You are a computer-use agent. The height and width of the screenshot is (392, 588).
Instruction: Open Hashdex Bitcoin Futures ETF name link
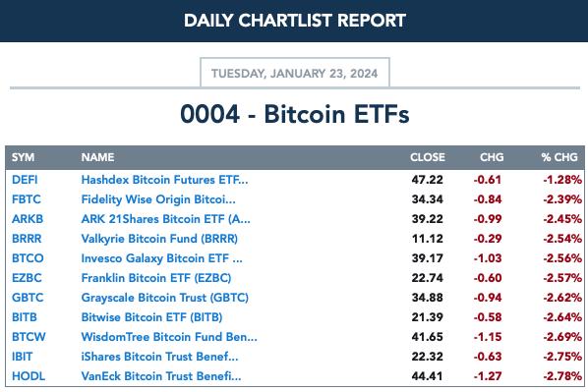[x=164, y=180]
